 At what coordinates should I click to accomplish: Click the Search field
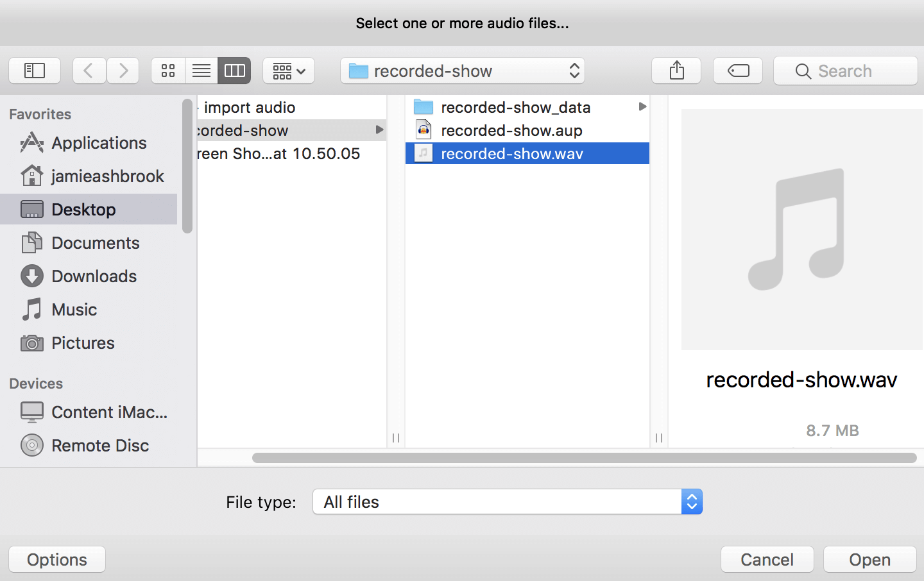(x=845, y=71)
